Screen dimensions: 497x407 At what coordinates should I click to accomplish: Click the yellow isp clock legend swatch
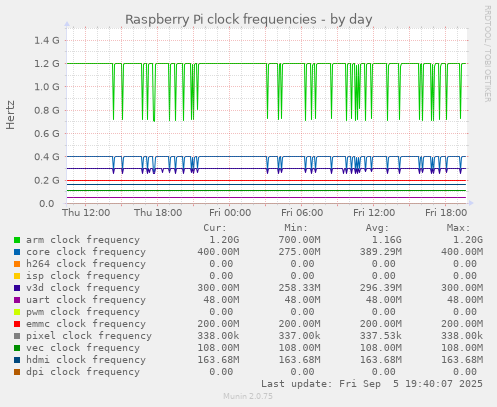coord(17,276)
